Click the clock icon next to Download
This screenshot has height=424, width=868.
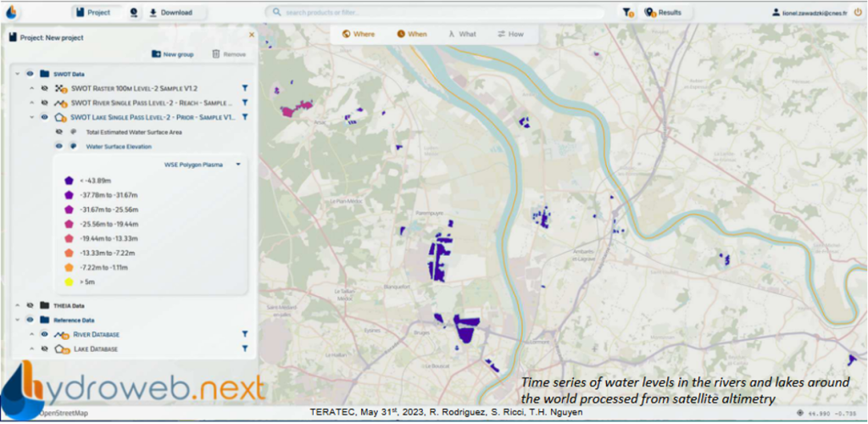click(x=134, y=13)
